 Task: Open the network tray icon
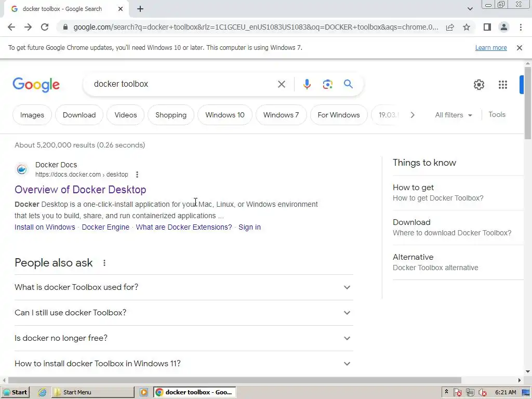coord(470,393)
